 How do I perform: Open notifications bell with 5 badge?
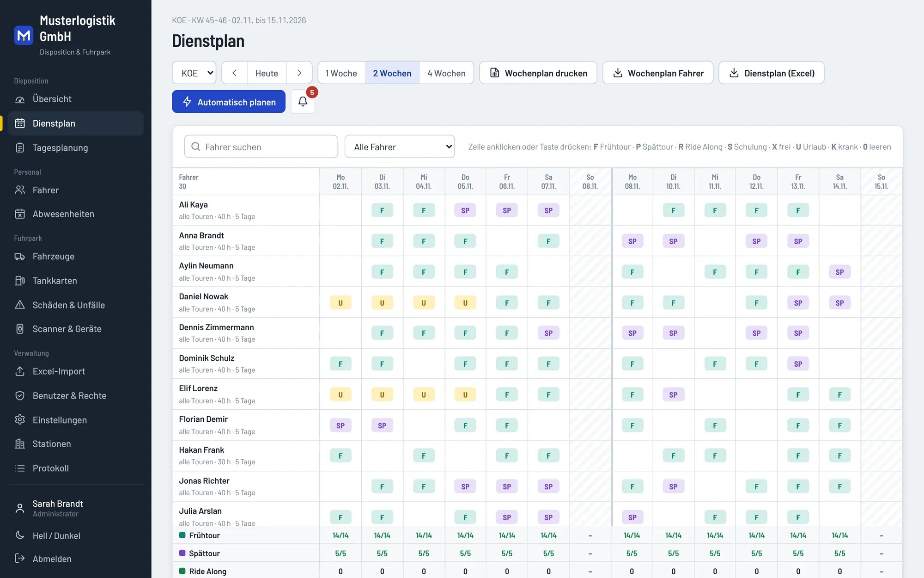coord(303,102)
